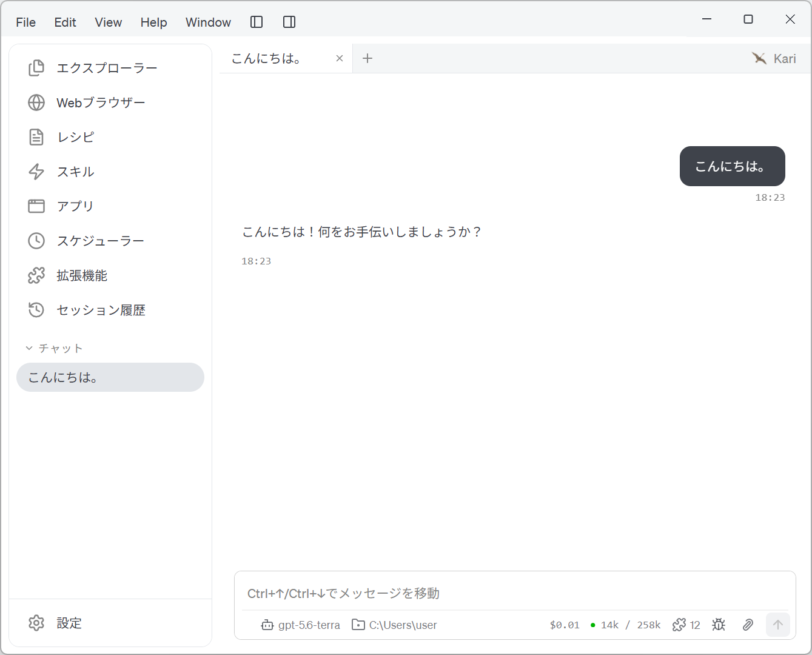Open the Window menu
The width and height of the screenshot is (812, 655).
click(208, 22)
